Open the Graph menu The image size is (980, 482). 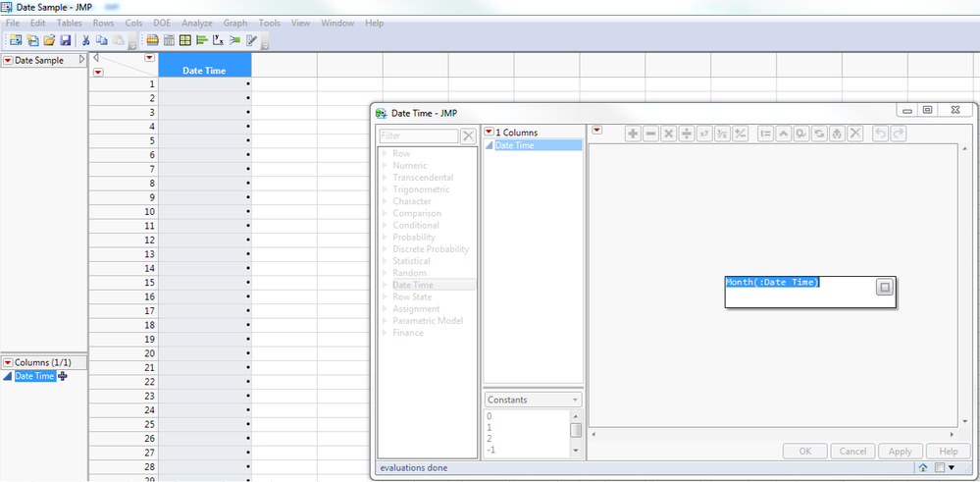tap(235, 24)
